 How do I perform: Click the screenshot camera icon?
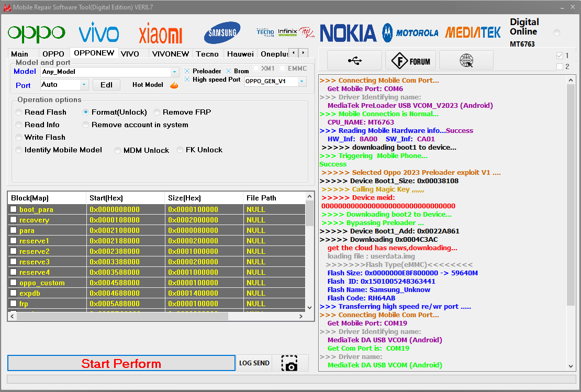pos(289,363)
